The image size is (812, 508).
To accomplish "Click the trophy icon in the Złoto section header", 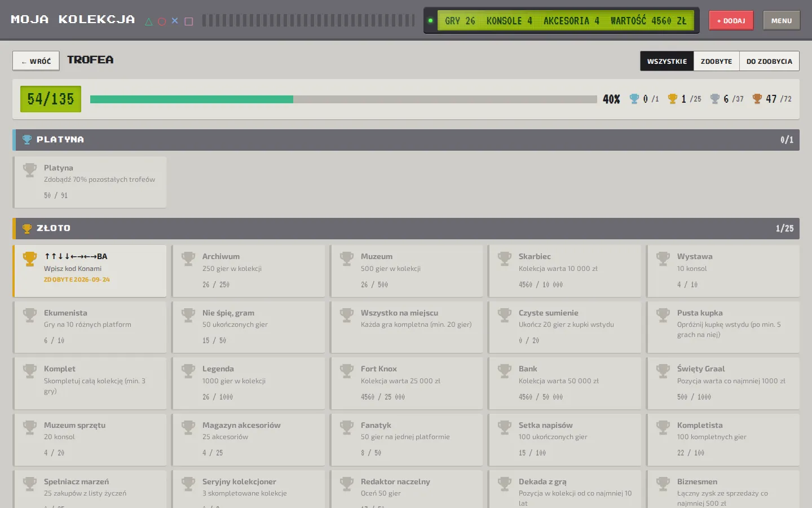I will pyautogui.click(x=27, y=229).
